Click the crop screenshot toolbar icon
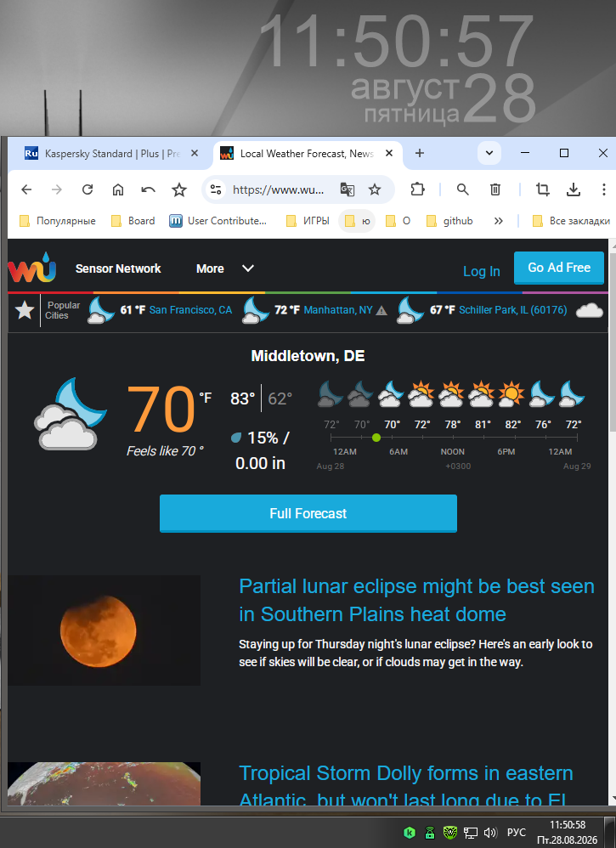This screenshot has width=616, height=848. pos(542,189)
